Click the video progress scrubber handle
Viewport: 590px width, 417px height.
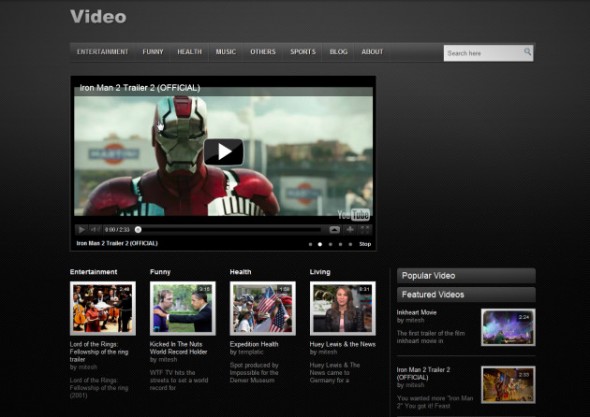138,229
